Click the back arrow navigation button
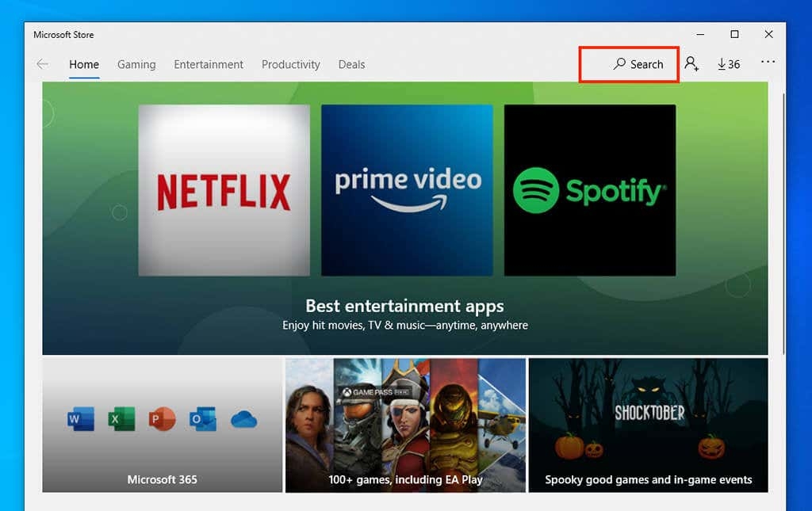 [x=42, y=64]
